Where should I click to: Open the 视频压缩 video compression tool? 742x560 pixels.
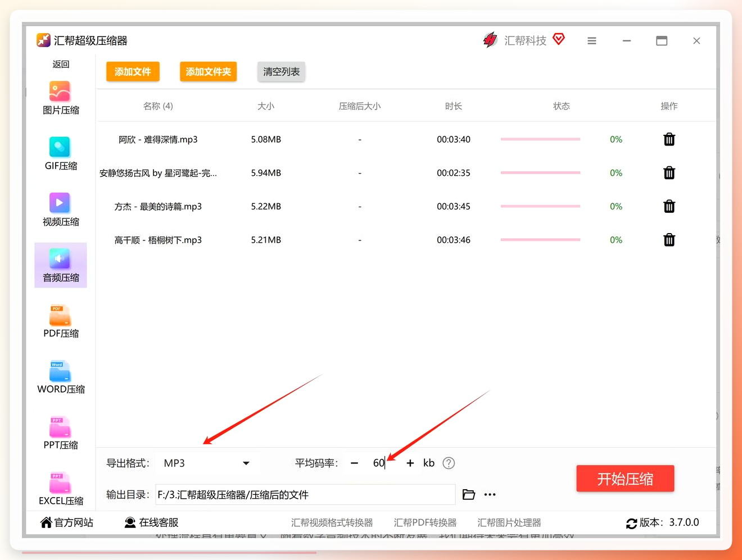(x=61, y=210)
